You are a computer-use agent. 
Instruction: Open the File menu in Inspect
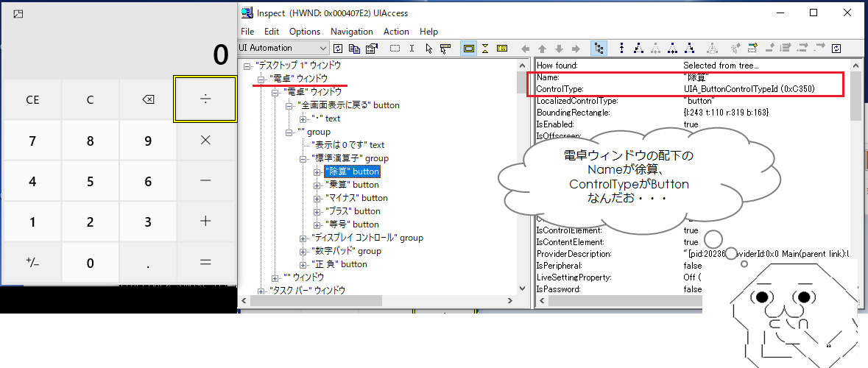click(247, 32)
